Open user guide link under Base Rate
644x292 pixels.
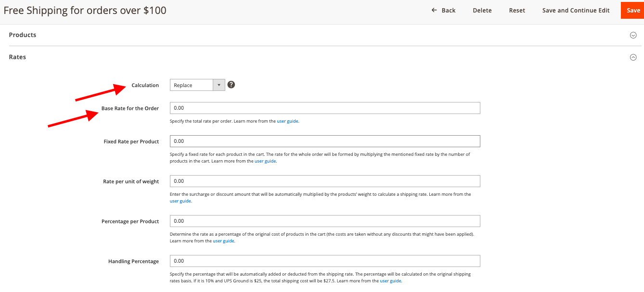[x=287, y=121]
